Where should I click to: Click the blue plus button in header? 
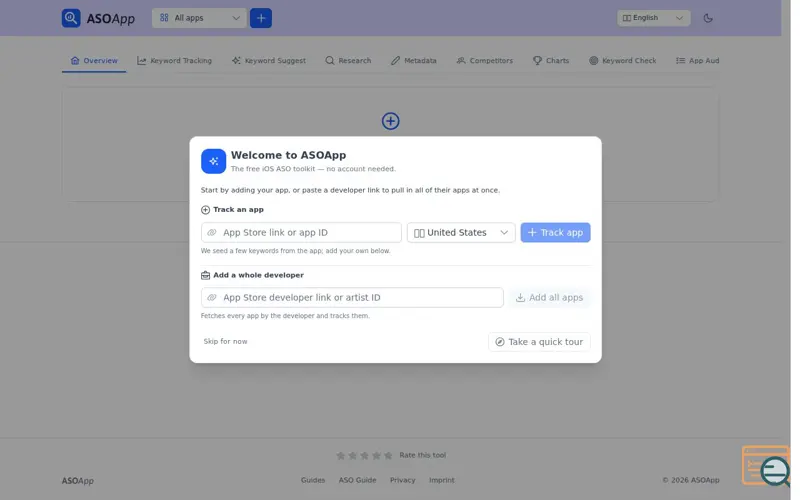[261, 18]
